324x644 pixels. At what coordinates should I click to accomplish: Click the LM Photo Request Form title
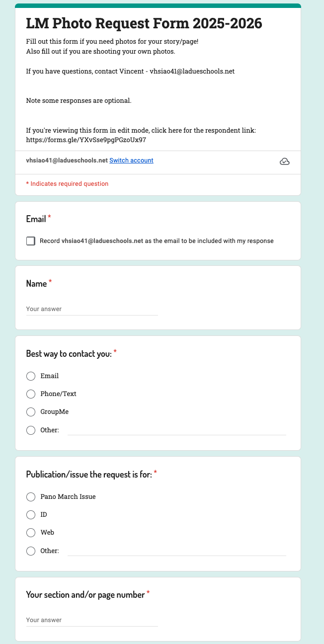pyautogui.click(x=144, y=23)
